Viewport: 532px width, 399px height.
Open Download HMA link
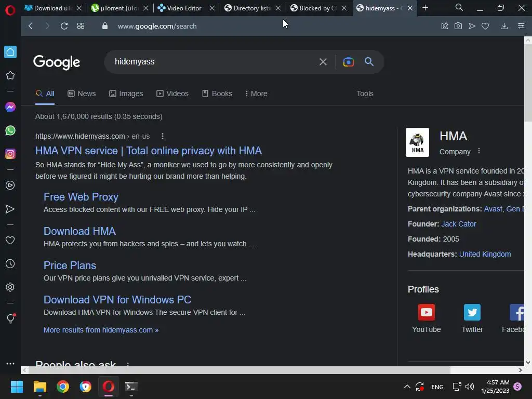pos(79,231)
